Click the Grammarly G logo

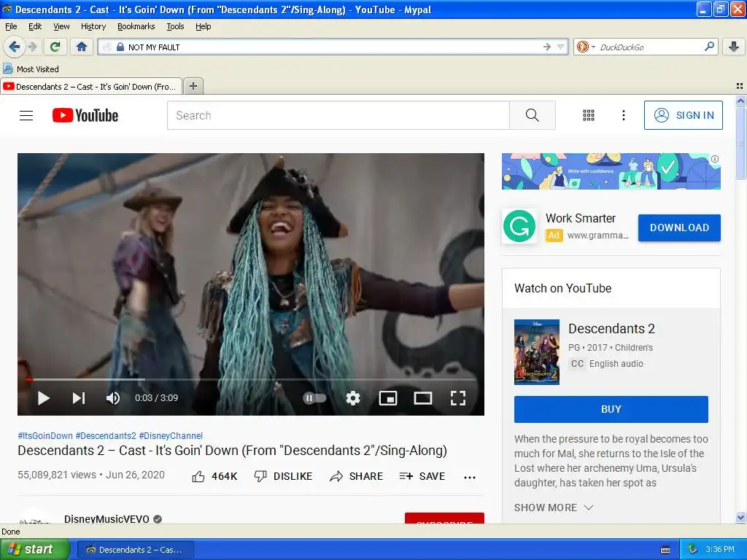(x=519, y=227)
